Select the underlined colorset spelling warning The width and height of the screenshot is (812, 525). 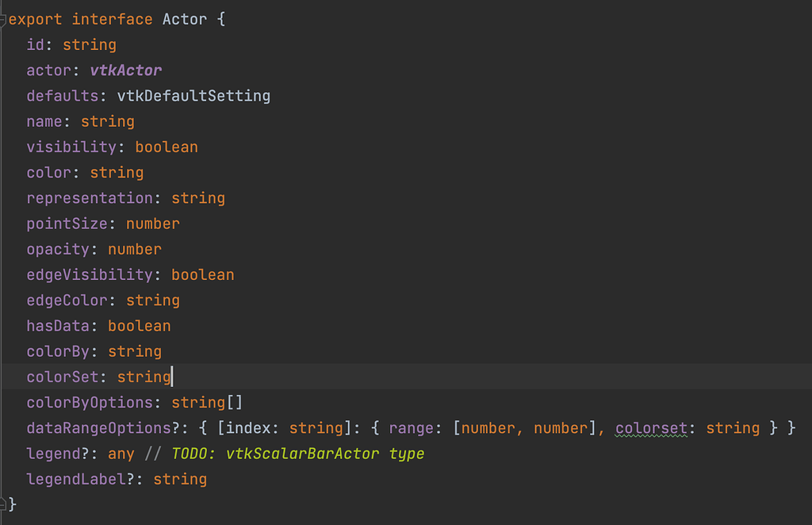pos(650,427)
